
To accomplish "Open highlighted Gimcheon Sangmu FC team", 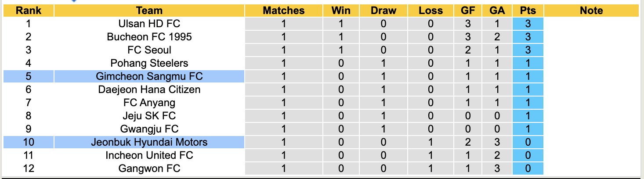I will click(149, 76).
